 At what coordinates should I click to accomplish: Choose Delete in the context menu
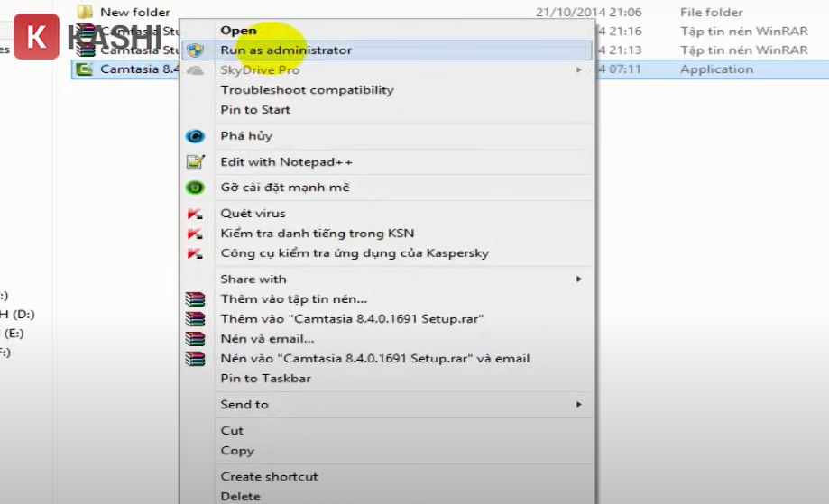click(x=240, y=497)
